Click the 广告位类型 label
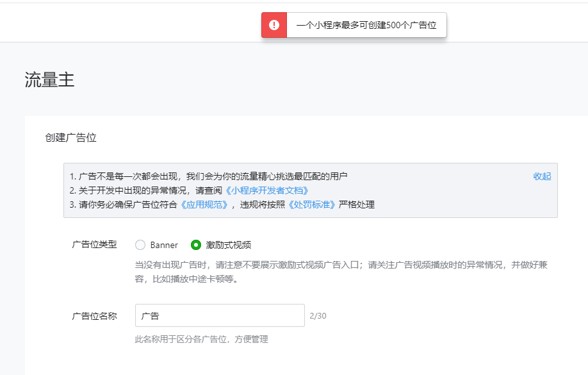The width and height of the screenshot is (588, 375). (x=95, y=245)
